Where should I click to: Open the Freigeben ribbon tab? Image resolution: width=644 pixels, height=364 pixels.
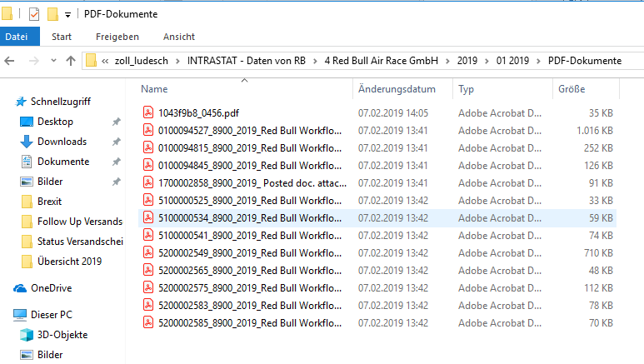pos(117,37)
